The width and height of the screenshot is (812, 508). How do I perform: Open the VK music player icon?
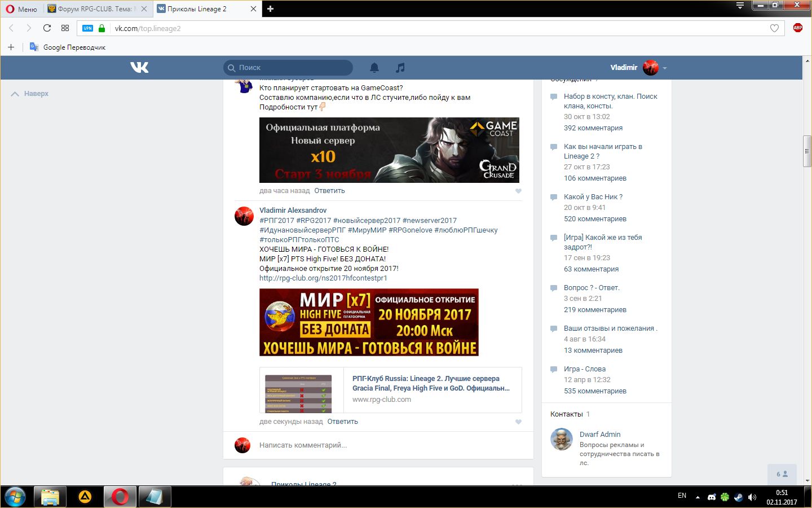coord(400,68)
